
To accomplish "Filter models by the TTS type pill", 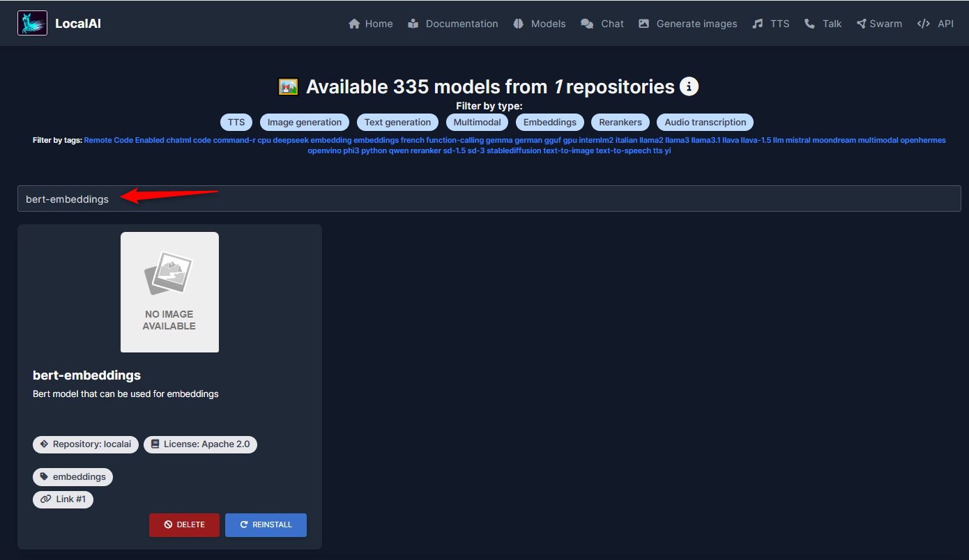I will 236,123.
